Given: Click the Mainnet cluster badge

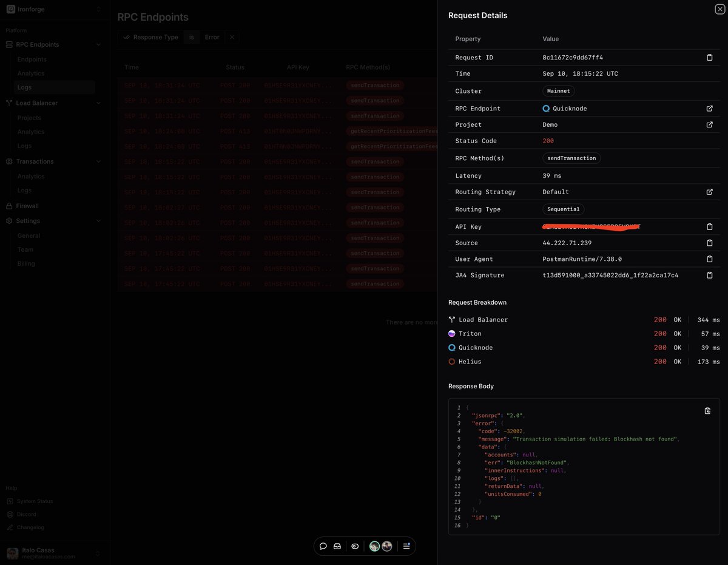Looking at the screenshot, I should 558,91.
